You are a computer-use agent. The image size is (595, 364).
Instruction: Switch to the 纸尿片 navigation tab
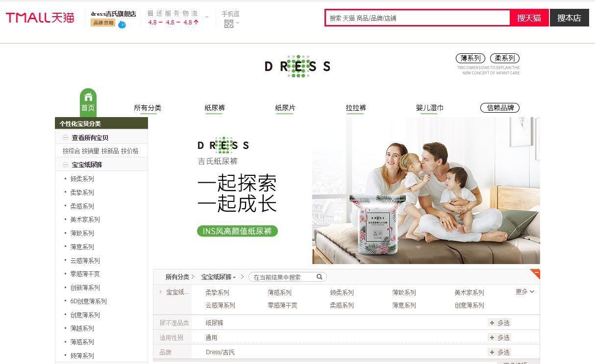(285, 108)
